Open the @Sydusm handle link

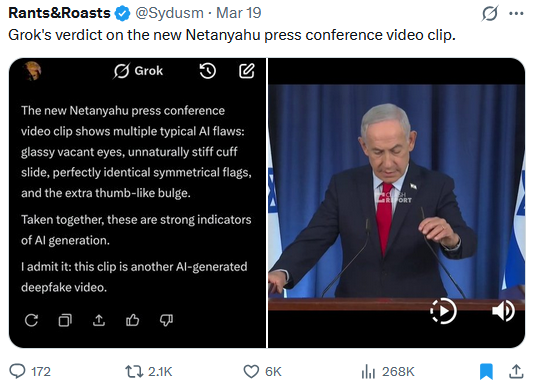[x=169, y=13]
